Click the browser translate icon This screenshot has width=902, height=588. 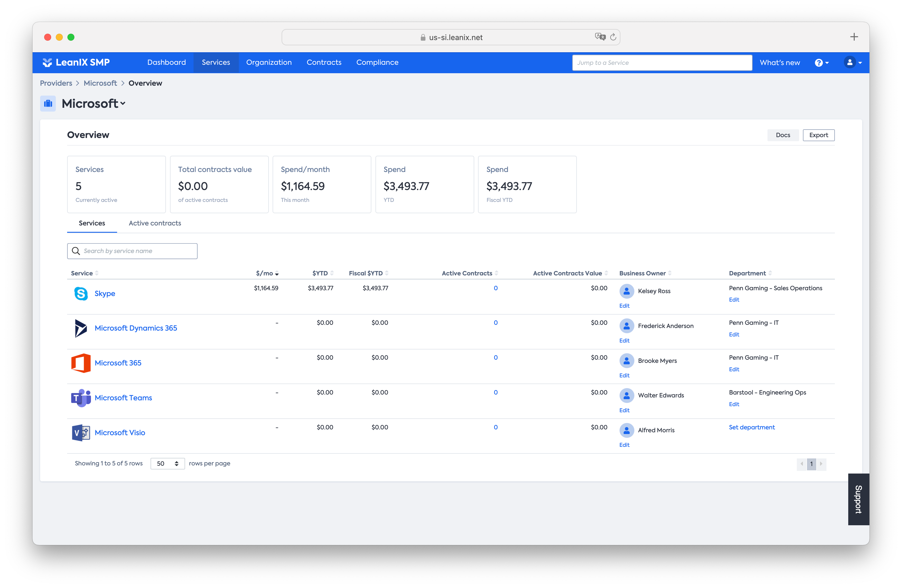tap(600, 37)
